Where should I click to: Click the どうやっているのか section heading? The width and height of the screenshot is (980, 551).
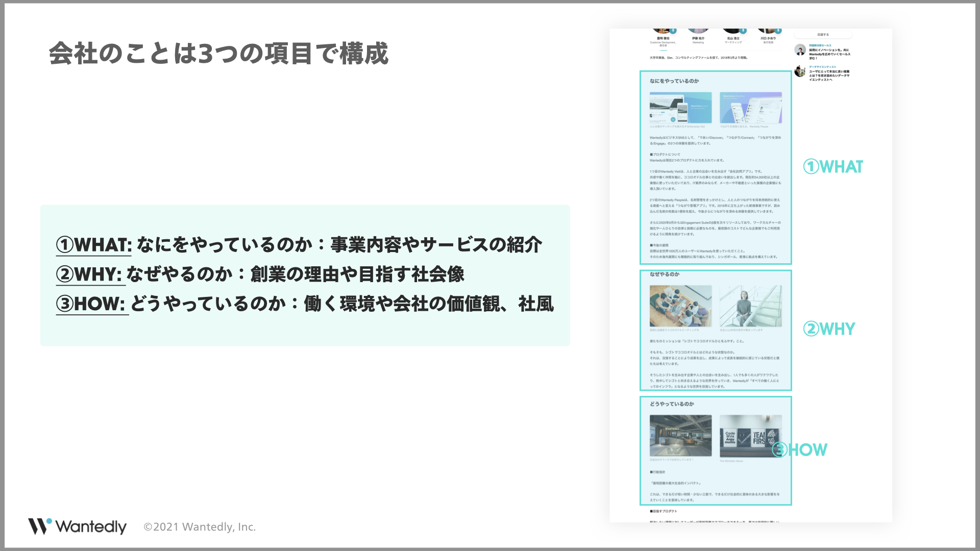[671, 404]
